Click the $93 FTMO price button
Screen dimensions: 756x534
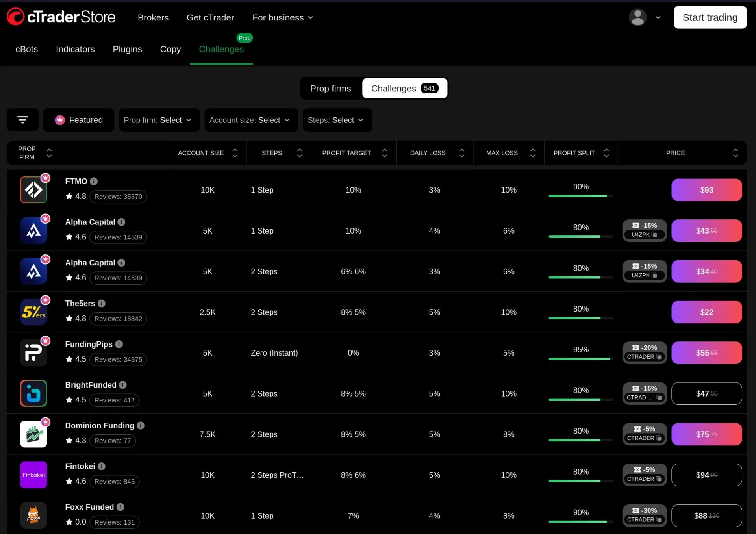[x=706, y=190]
